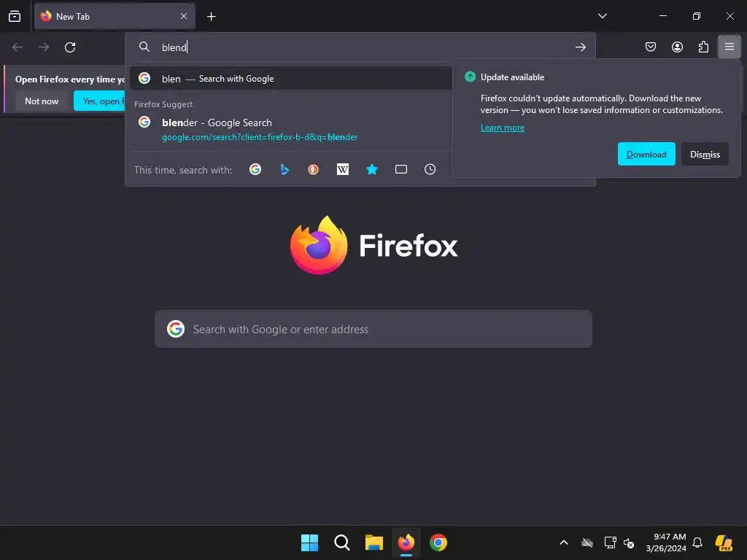Click the muted volume tray icon
The width and height of the screenshot is (747, 560).
[x=629, y=542]
